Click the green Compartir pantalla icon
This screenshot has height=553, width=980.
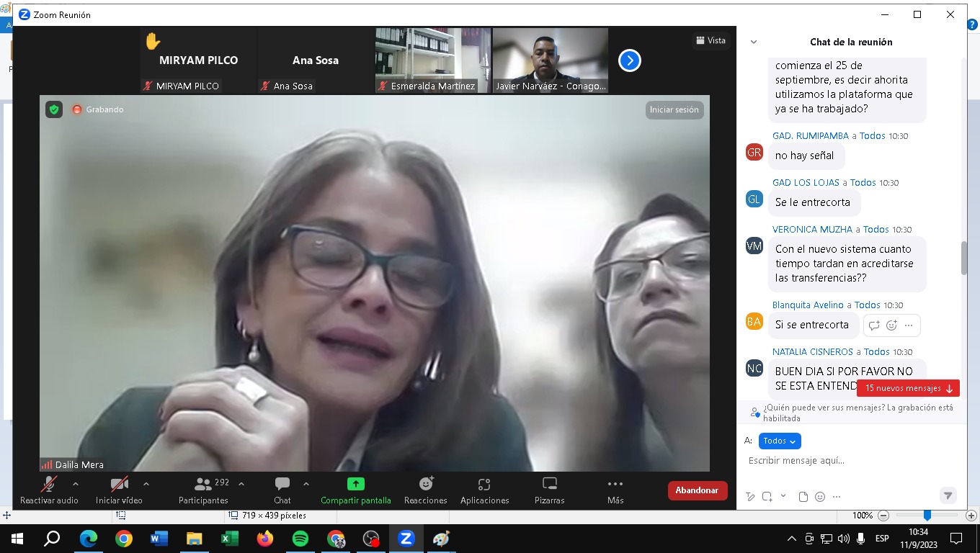355,484
